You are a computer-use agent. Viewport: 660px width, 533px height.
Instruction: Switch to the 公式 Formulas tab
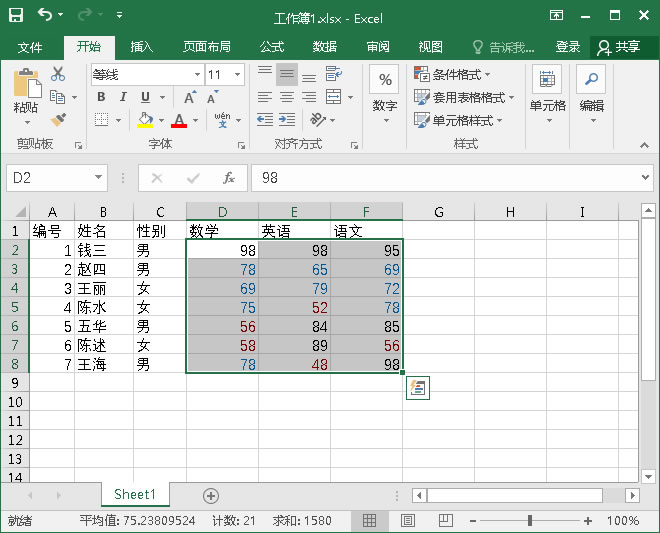pyautogui.click(x=272, y=47)
